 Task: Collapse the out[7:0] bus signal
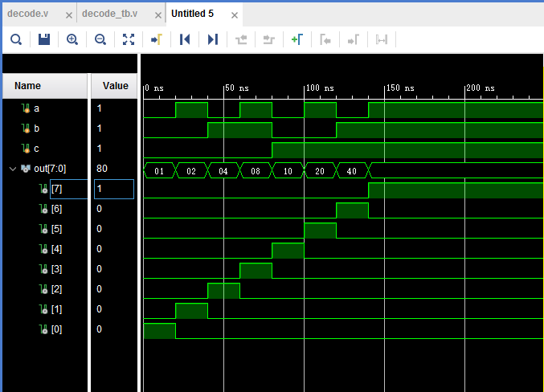(x=12, y=169)
